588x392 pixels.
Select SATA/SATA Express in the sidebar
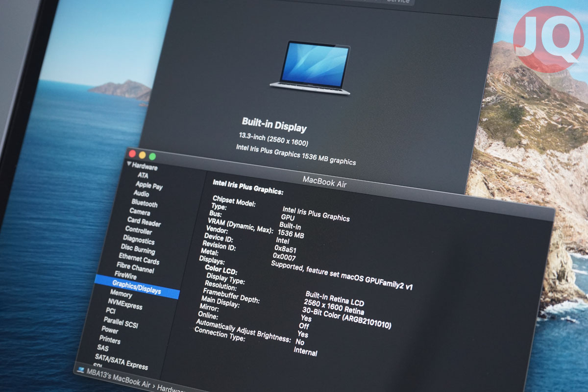121,362
